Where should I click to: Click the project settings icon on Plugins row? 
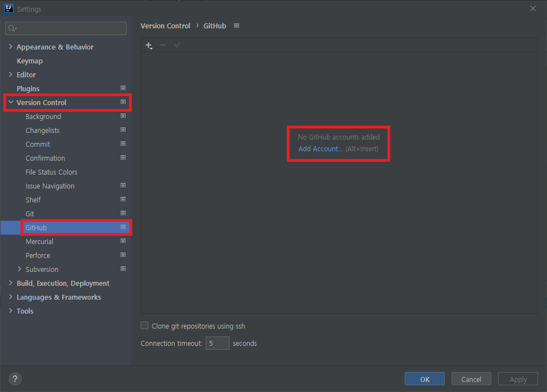[123, 88]
